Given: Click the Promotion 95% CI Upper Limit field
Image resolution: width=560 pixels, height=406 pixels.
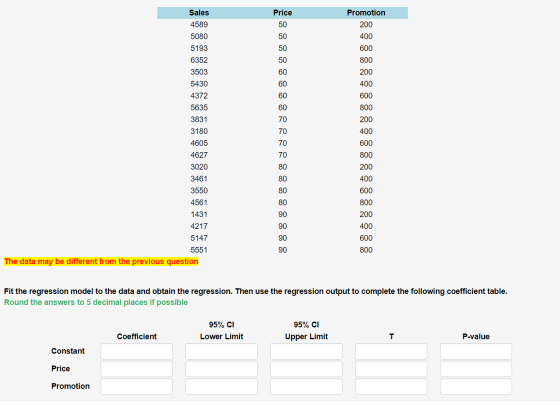Looking at the screenshot, I should 306,386.
